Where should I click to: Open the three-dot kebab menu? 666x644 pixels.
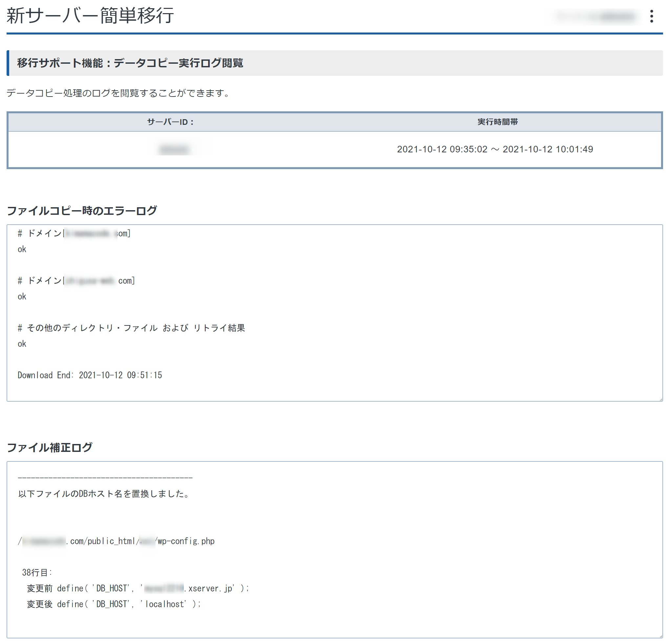[x=651, y=16]
